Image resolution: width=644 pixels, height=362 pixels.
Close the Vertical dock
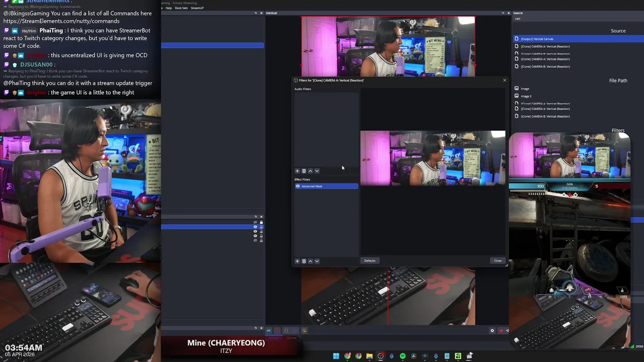pos(508,13)
